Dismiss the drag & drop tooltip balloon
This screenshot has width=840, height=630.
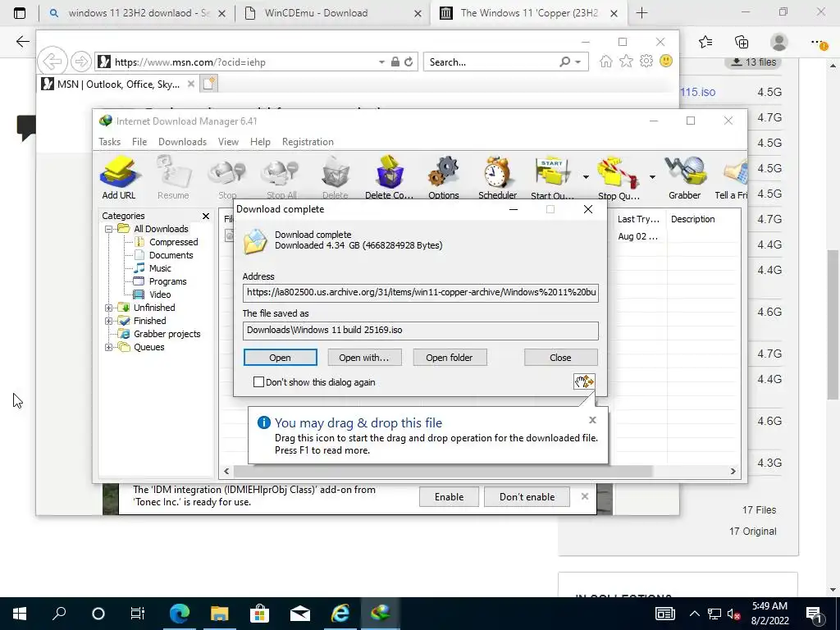coord(592,420)
